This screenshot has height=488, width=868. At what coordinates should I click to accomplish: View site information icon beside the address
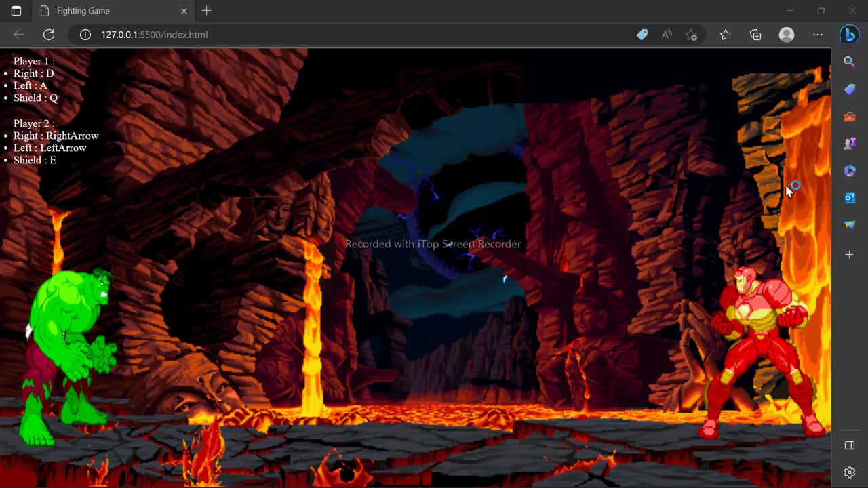pos(85,35)
